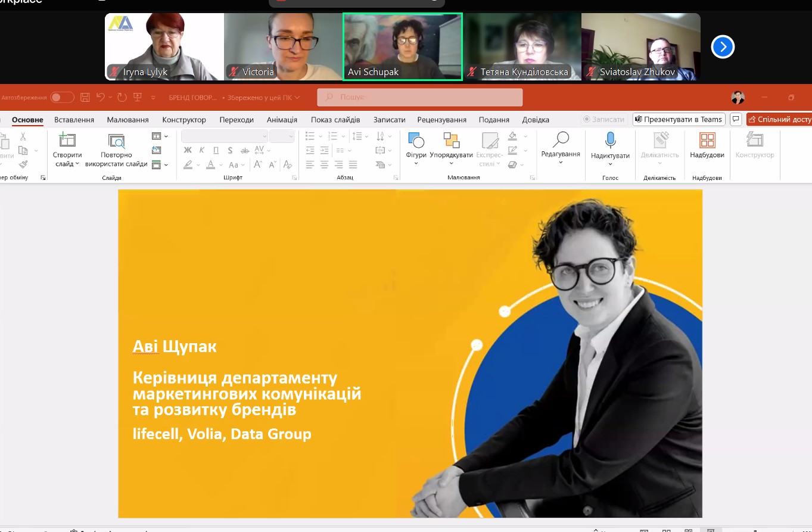Toggle underline П formatting
The width and height of the screenshot is (812, 532).
coord(216,150)
